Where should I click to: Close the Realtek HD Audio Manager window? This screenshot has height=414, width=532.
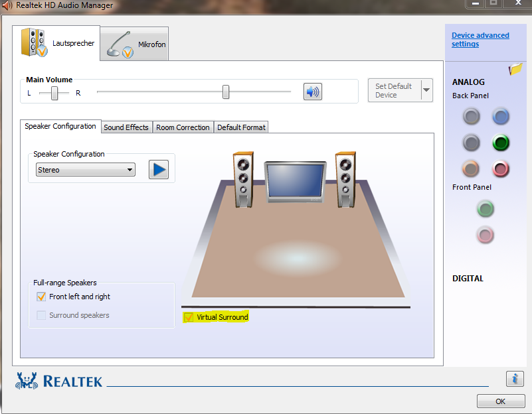point(518,3)
